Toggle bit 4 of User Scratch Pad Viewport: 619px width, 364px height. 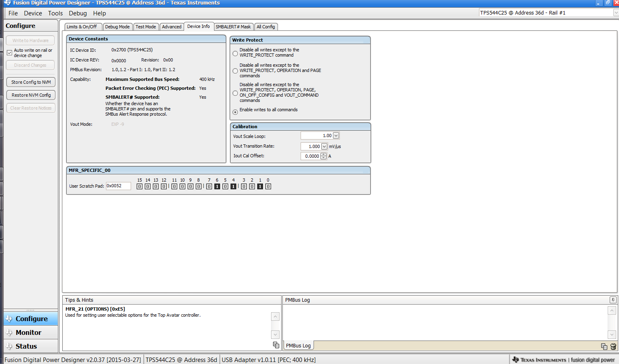(233, 186)
